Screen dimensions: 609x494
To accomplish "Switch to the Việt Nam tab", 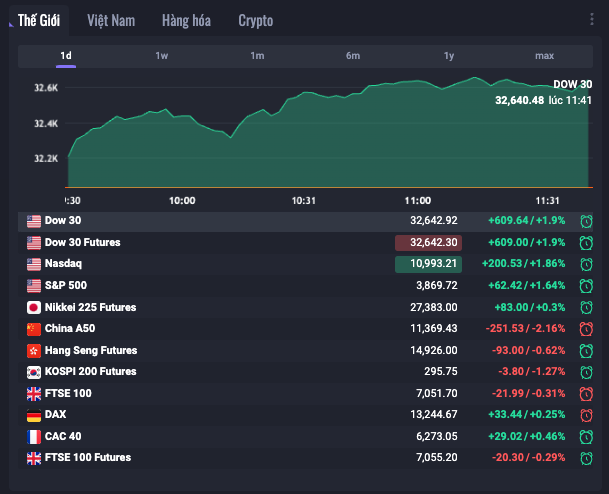I will click(111, 21).
